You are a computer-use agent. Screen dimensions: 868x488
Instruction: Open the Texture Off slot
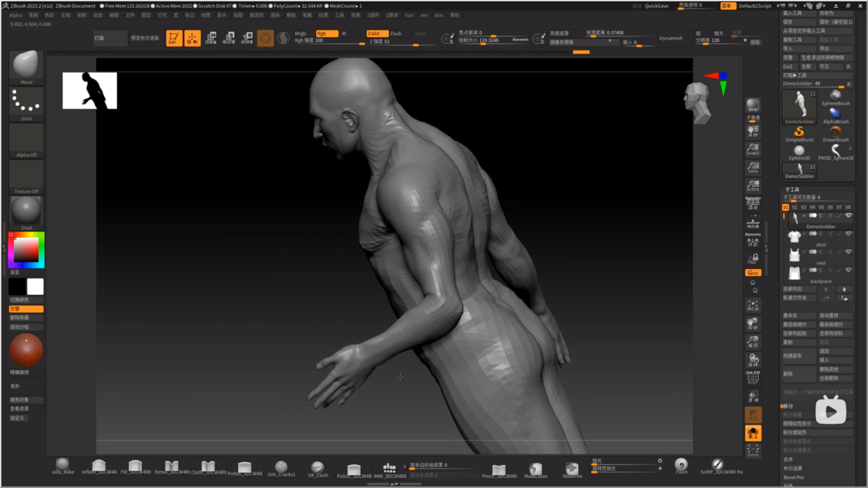26,176
